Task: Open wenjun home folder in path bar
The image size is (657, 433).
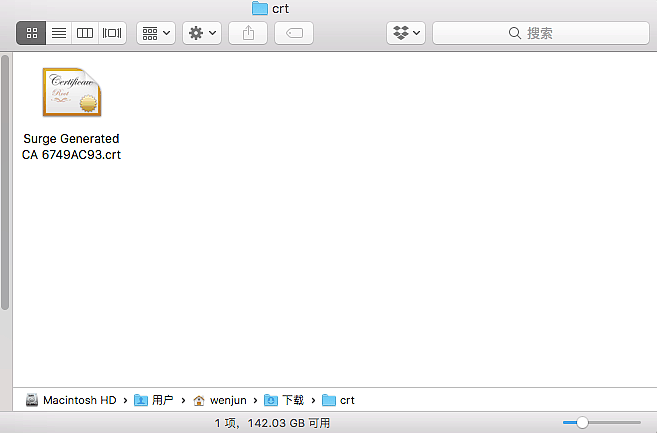Action: (x=220, y=400)
